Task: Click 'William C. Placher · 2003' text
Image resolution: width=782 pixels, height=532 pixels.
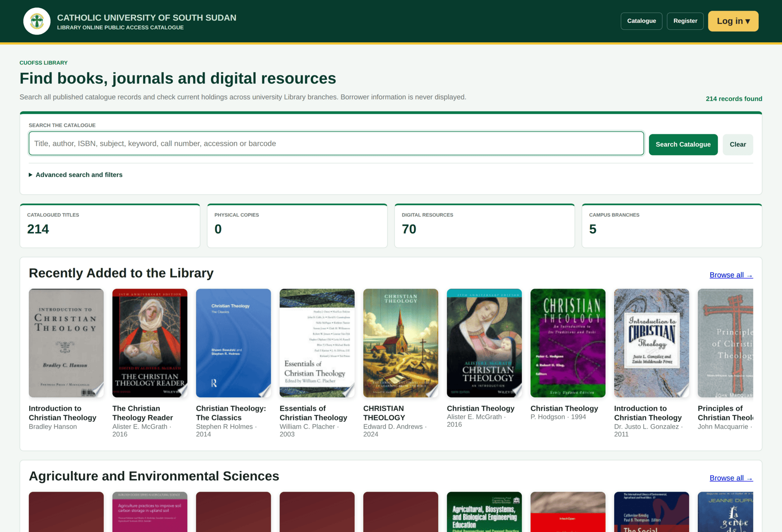Action: point(310,430)
